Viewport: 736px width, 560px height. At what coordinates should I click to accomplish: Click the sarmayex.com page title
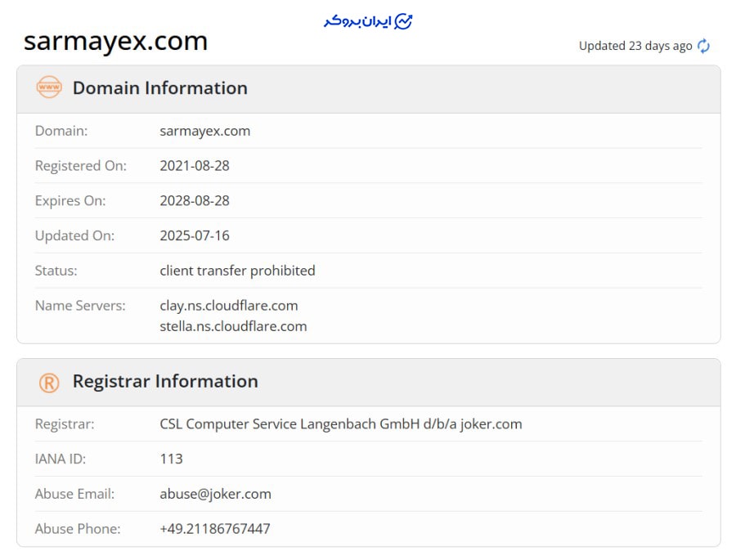(115, 41)
